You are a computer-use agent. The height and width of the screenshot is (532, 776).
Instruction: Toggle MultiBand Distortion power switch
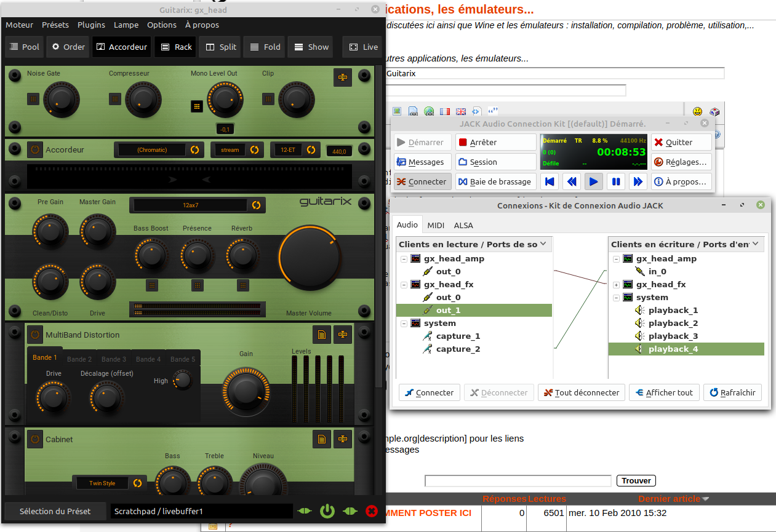tap(34, 335)
